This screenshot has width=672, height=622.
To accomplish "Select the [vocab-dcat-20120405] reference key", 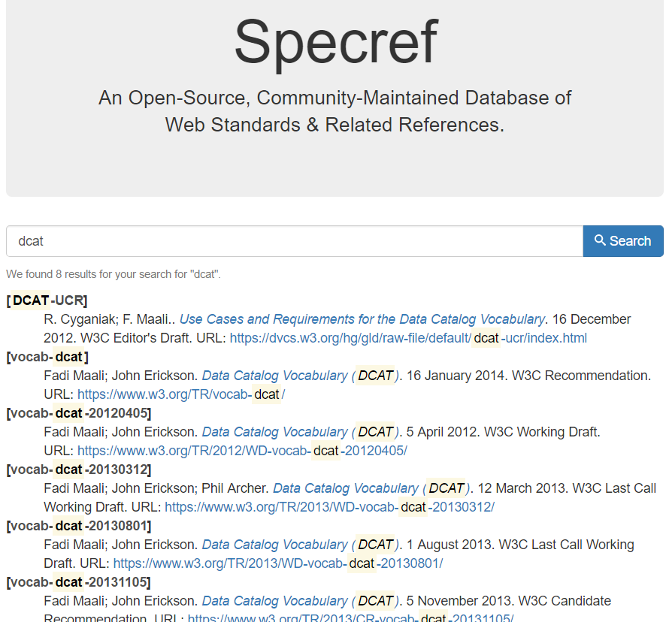I will pos(78,413).
